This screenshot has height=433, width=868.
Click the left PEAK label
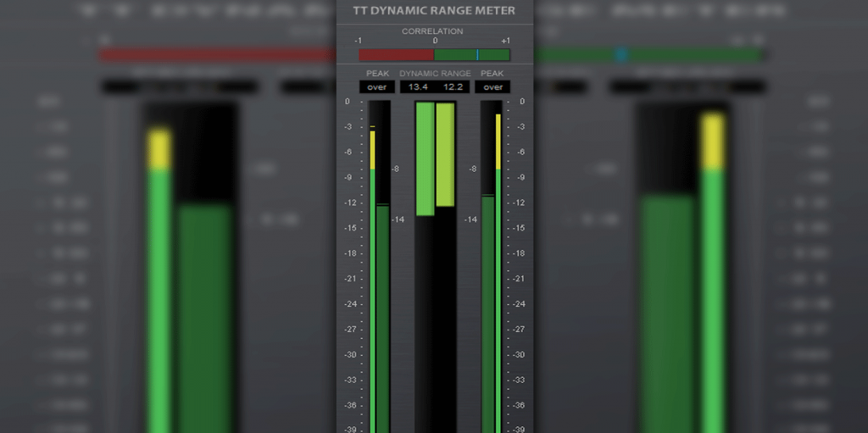377,74
